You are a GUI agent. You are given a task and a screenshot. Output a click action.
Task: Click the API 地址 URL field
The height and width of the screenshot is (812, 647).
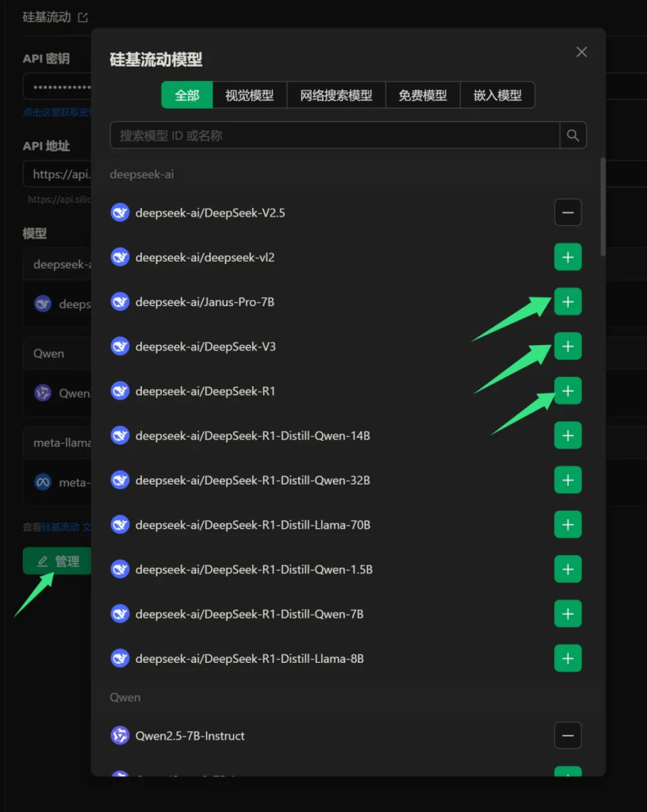57,174
